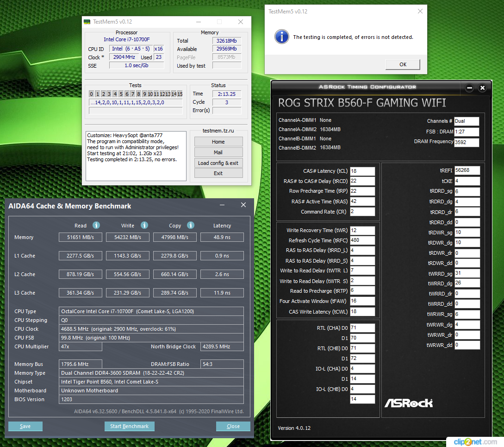Image resolution: width=504 pixels, height=447 pixels.
Task: Click the Total memory 32618Mb field
Action: pos(227,41)
